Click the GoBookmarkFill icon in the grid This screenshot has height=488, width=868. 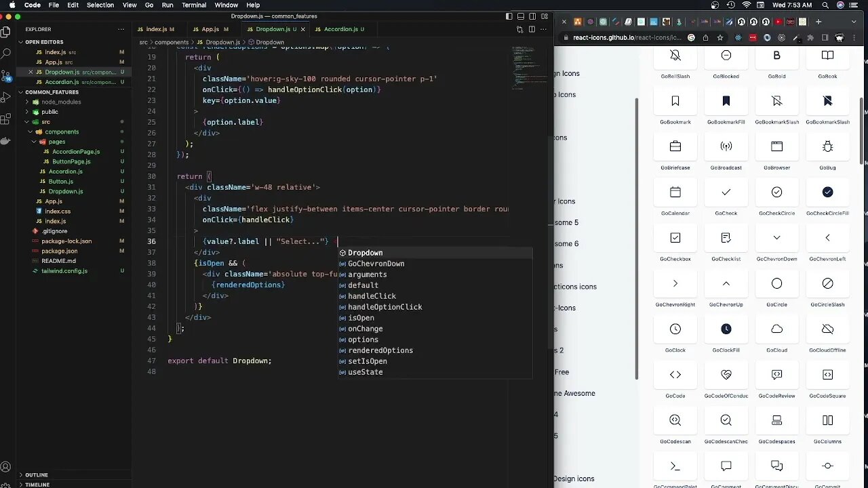coord(726,100)
